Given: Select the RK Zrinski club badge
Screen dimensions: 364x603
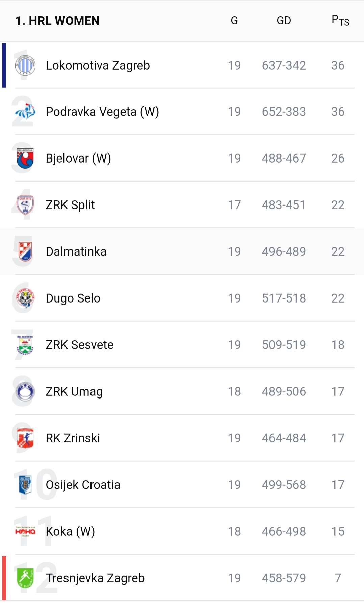Looking at the screenshot, I should 25,438.
